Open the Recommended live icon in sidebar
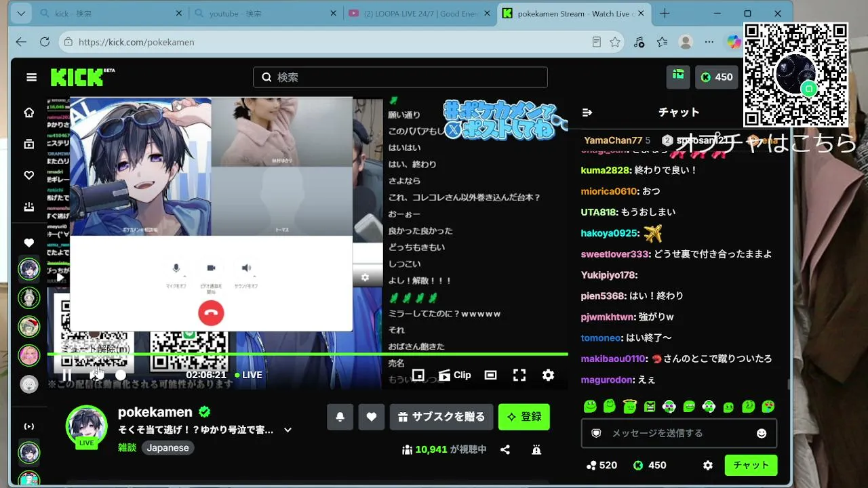868x488 pixels. [28, 426]
